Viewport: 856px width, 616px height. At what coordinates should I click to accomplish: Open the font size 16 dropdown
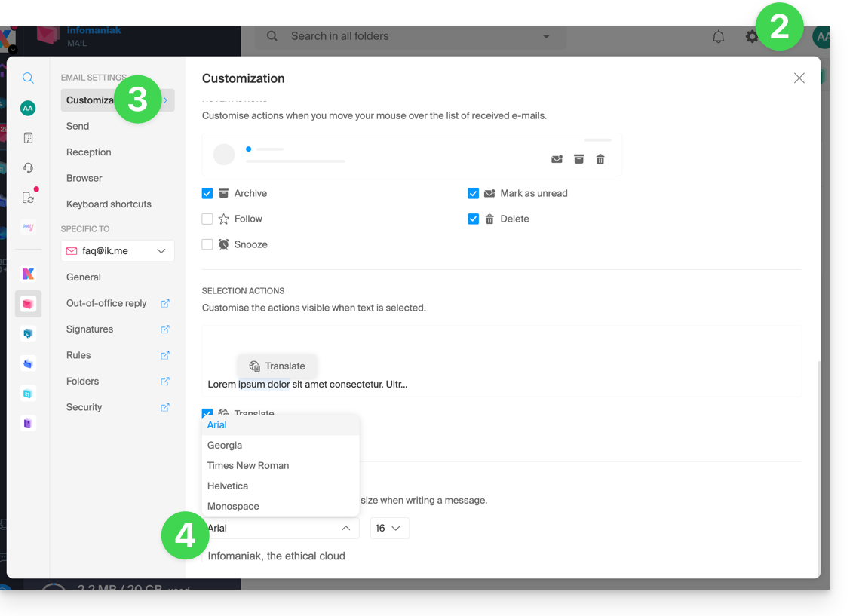[x=389, y=528]
